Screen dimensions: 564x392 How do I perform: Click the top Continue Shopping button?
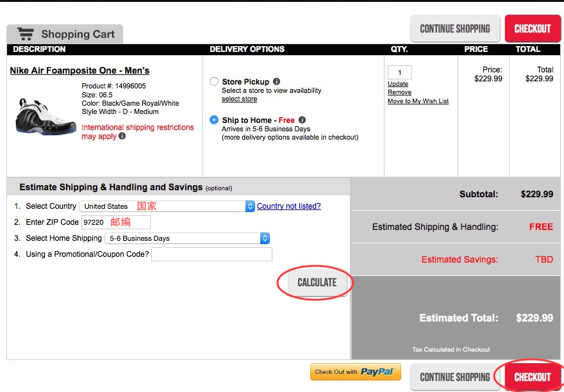[x=455, y=28]
